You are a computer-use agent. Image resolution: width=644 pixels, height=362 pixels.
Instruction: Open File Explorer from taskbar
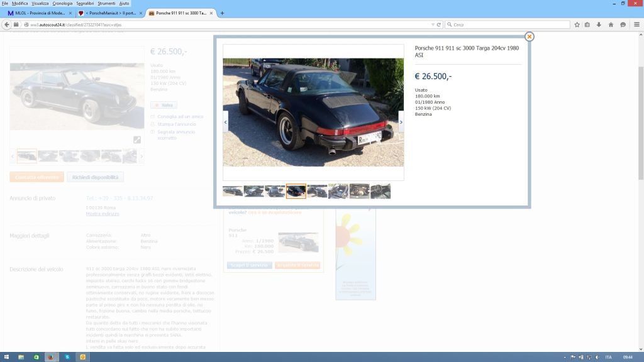tap(21, 357)
